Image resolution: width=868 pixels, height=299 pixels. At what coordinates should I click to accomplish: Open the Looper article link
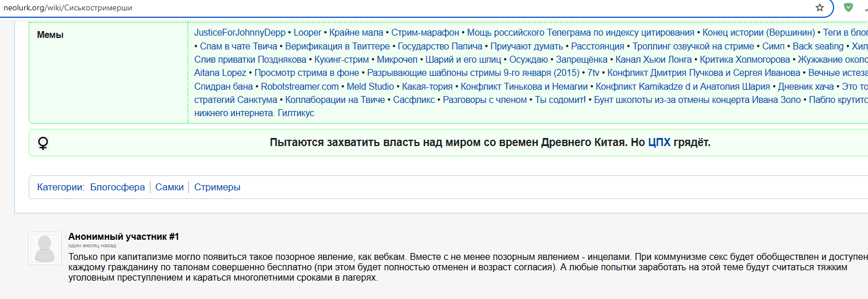(307, 33)
